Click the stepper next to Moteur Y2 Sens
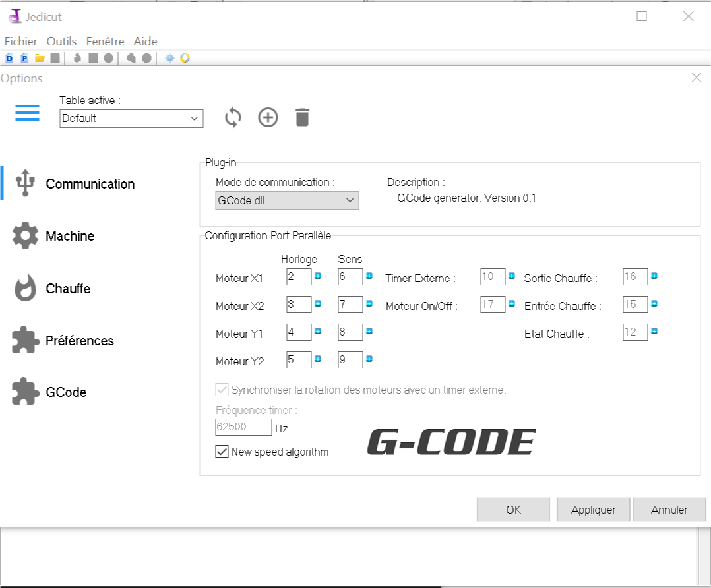 click(369, 359)
